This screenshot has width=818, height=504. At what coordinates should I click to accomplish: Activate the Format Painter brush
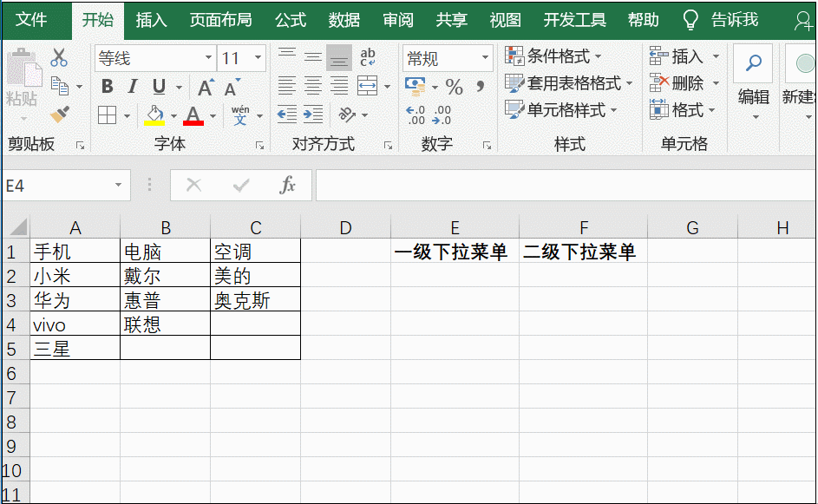[60, 115]
